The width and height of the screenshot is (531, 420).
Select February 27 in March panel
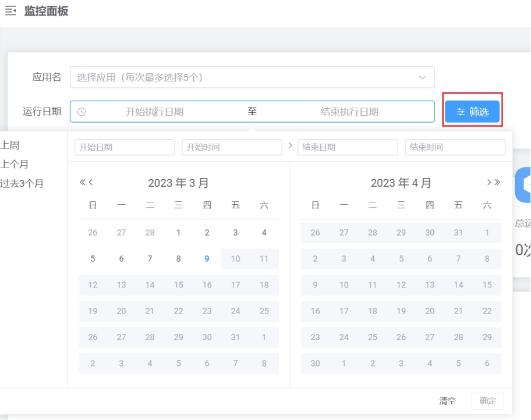click(121, 233)
